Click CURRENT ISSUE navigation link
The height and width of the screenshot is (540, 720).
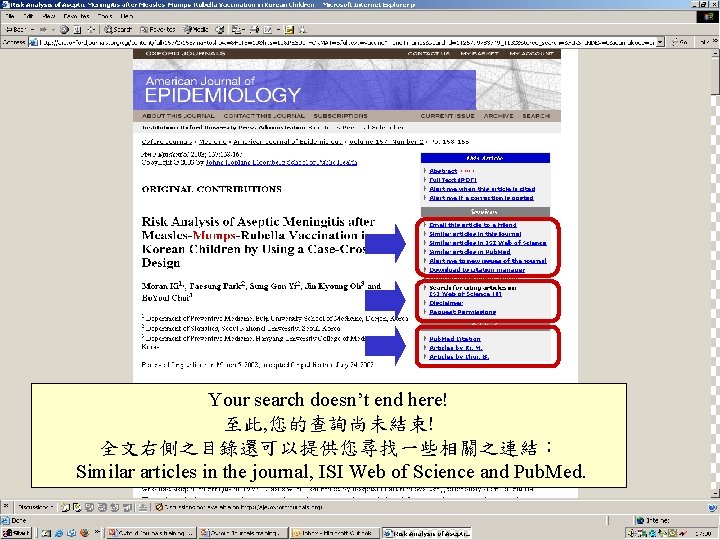pos(447,116)
